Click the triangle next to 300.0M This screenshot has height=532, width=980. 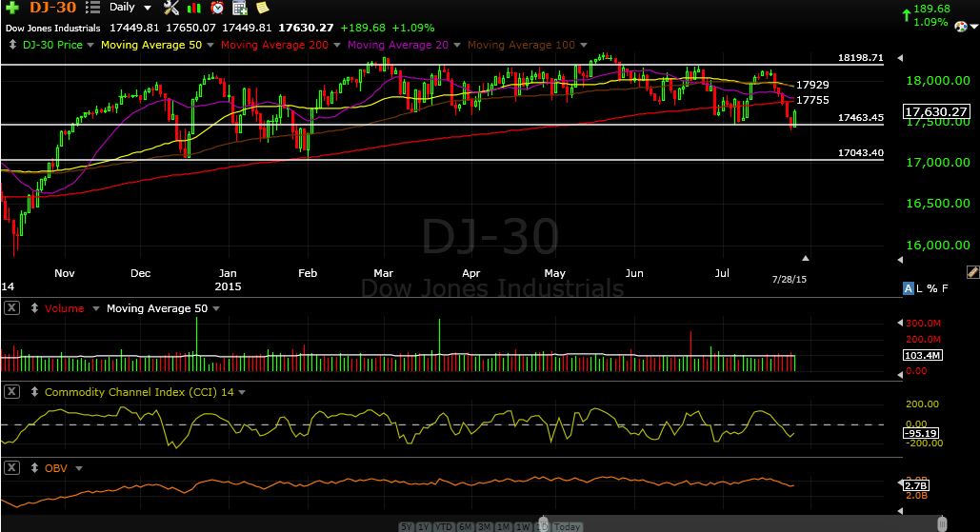tap(900, 323)
